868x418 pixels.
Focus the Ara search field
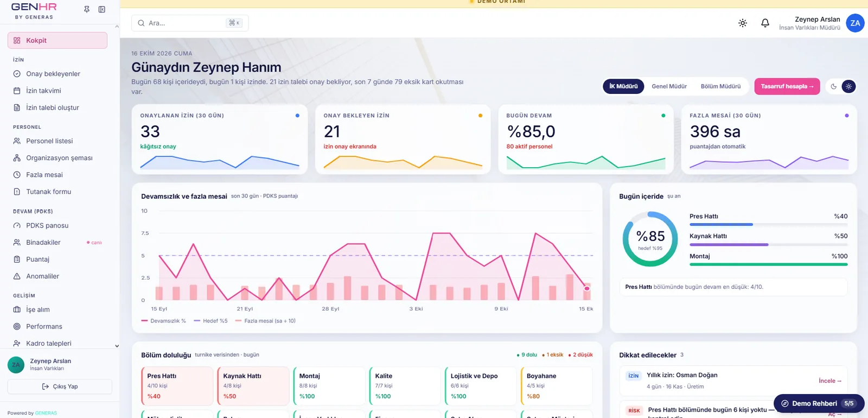click(190, 23)
